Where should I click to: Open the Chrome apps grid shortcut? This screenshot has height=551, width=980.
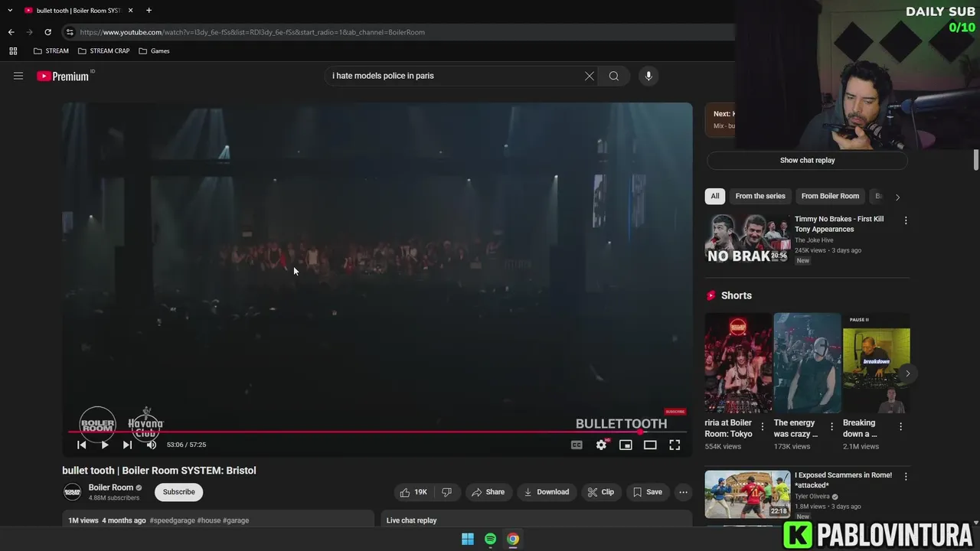[13, 51]
